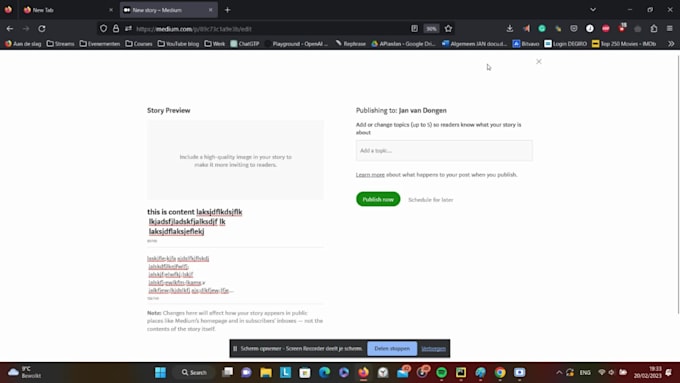Toggle reader view icon in address bar
Image resolution: width=680 pixels, height=383 pixels.
point(415,29)
